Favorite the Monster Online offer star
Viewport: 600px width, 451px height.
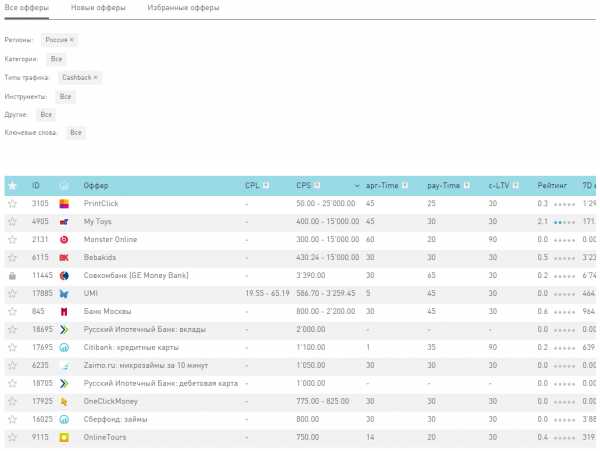click(x=12, y=239)
